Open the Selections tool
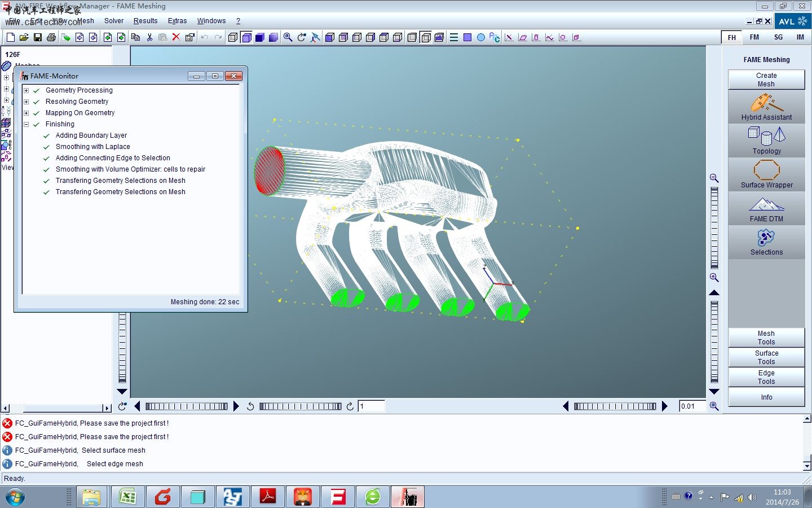 tap(766, 242)
